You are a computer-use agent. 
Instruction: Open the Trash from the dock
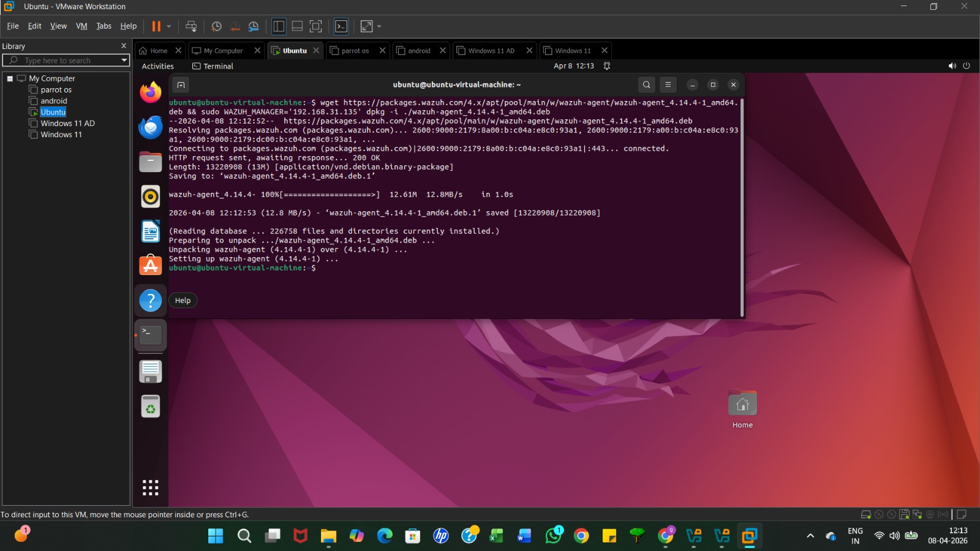coord(151,407)
